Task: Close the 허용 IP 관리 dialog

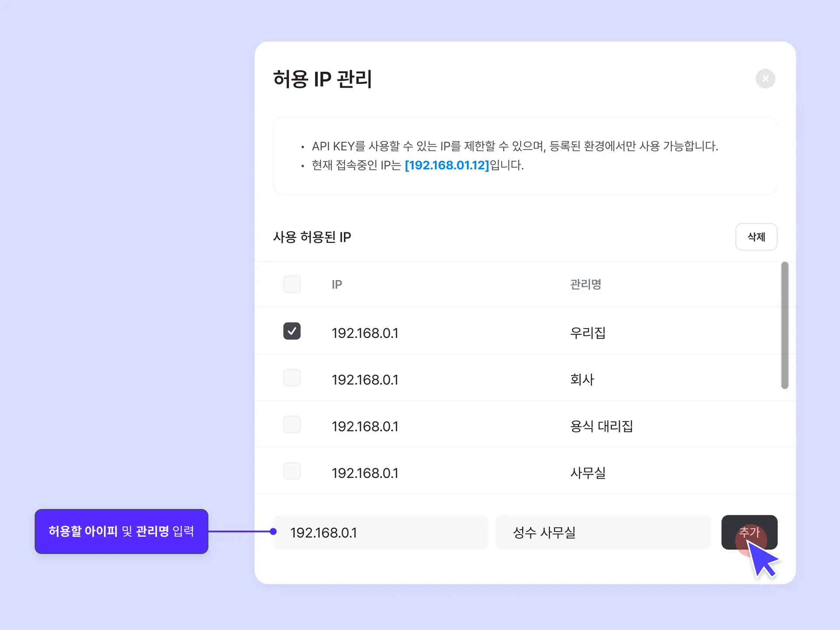Action: coord(765,79)
